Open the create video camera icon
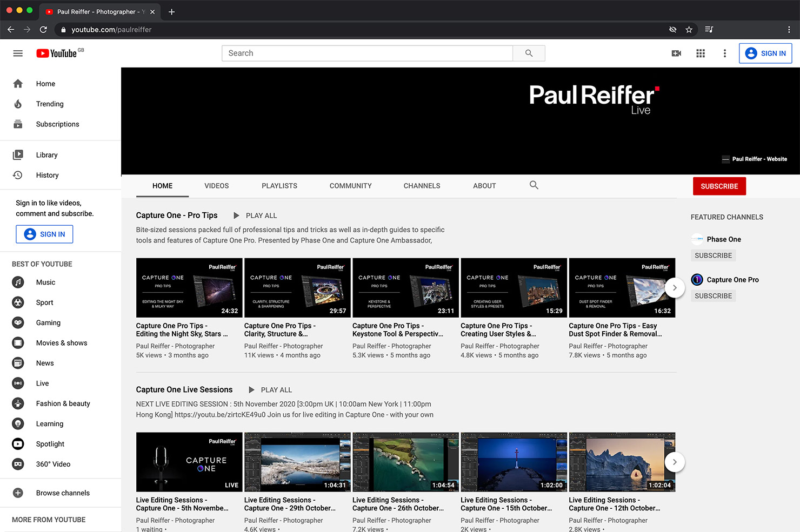 [676, 53]
